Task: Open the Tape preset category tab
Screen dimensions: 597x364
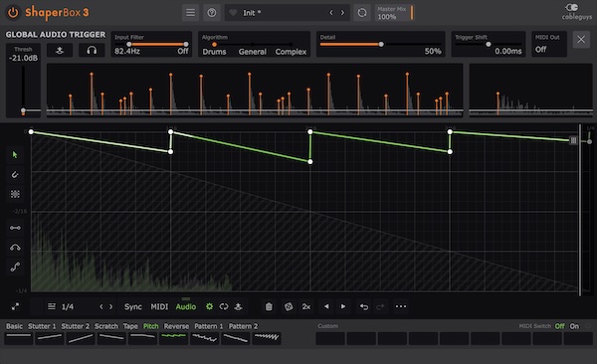Action: (130, 326)
